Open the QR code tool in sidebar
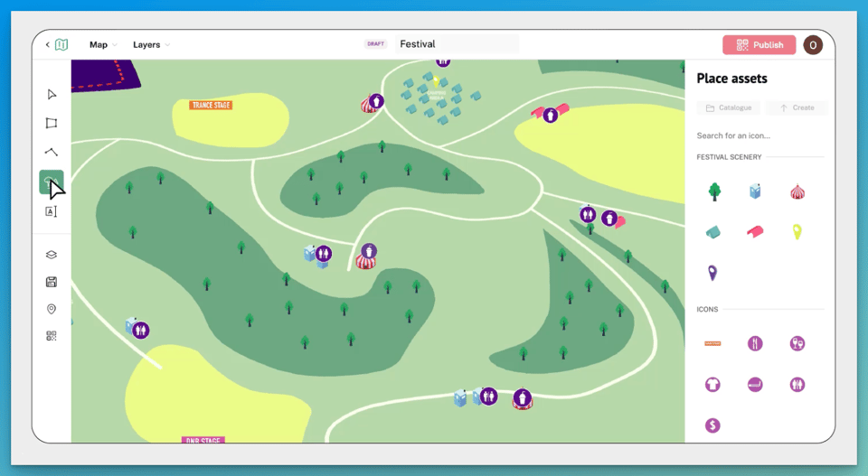This screenshot has height=476, width=868. tap(52, 336)
